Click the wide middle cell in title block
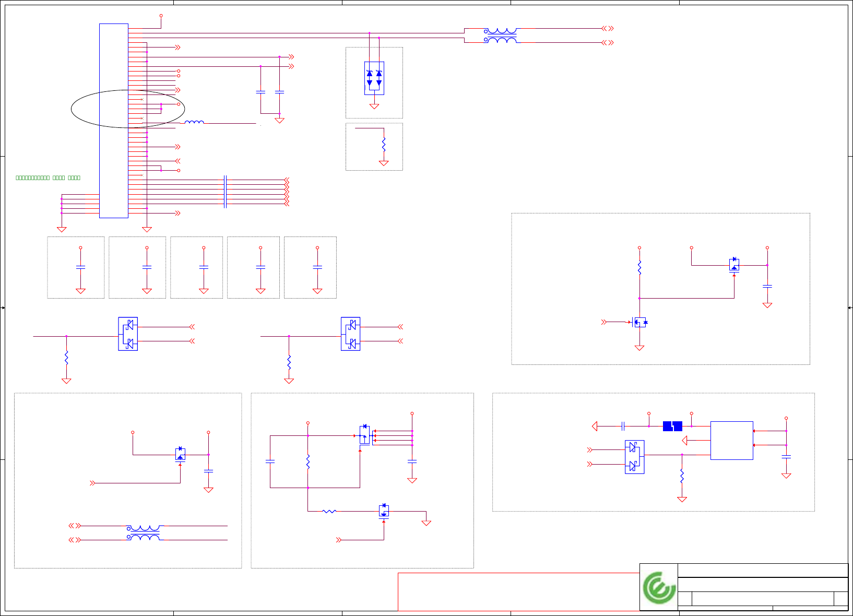853x616 pixels. (x=763, y=599)
